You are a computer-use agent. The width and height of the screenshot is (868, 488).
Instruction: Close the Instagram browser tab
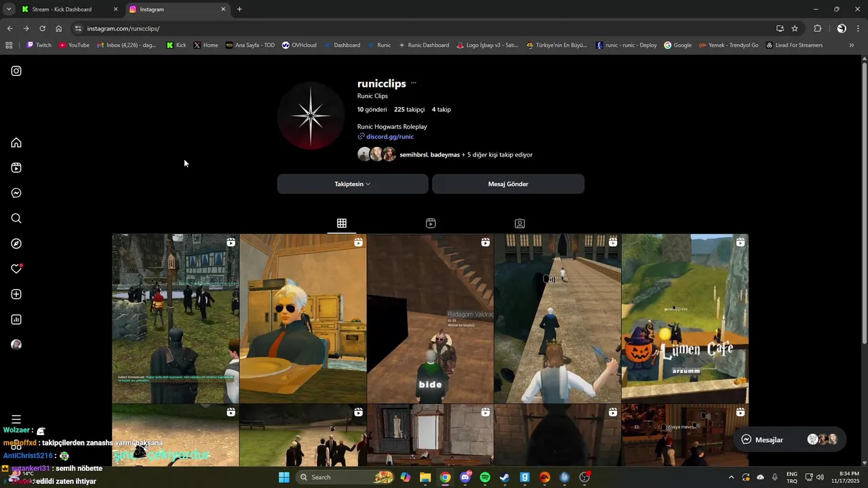(223, 9)
